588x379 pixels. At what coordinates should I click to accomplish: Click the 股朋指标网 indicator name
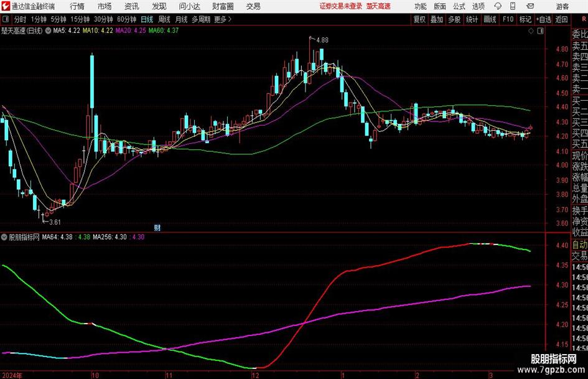point(24,237)
